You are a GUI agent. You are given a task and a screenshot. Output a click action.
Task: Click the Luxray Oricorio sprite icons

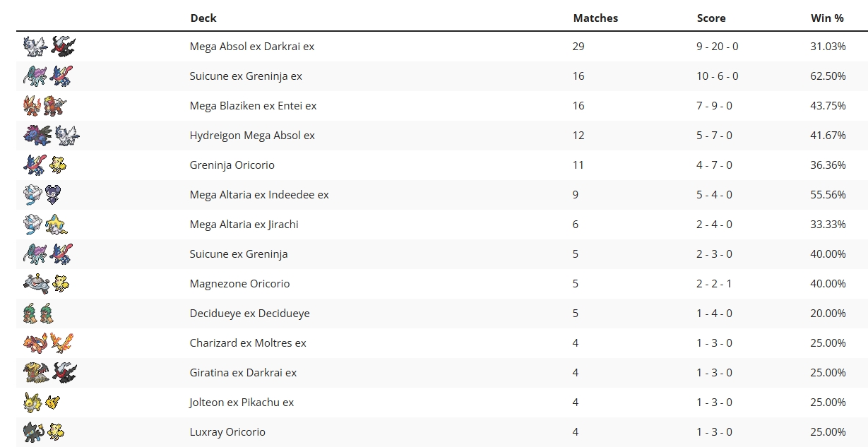tap(44, 432)
